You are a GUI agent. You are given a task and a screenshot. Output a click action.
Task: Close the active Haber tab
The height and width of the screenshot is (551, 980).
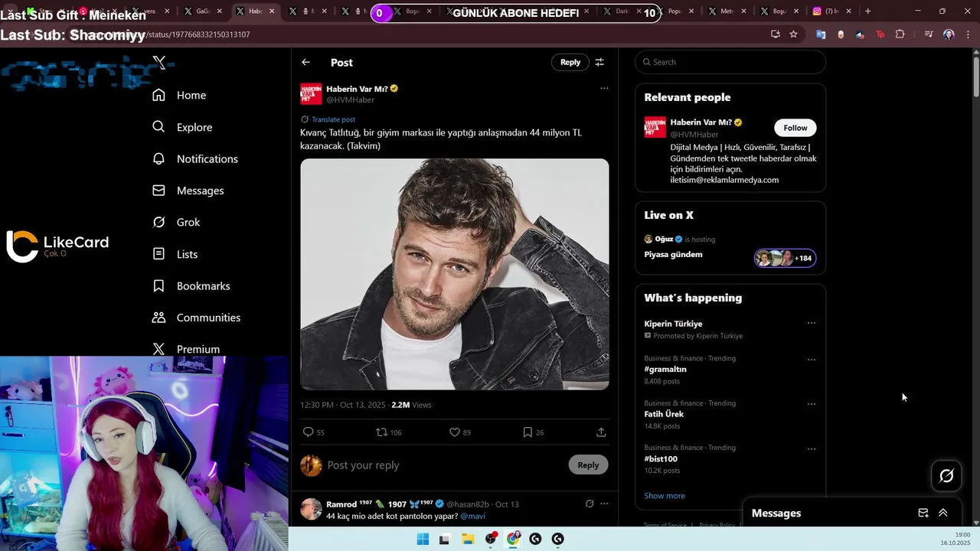tap(272, 11)
